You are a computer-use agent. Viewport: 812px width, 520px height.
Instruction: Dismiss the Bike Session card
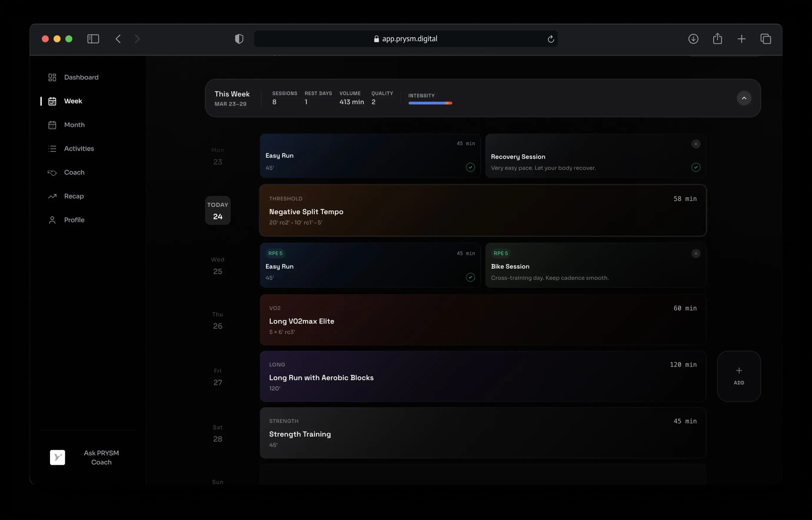coord(696,253)
